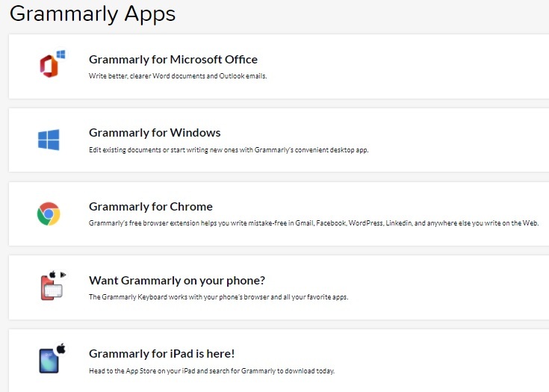Open Grammarly for Windows heading
This screenshot has height=392, width=549.
155,133
